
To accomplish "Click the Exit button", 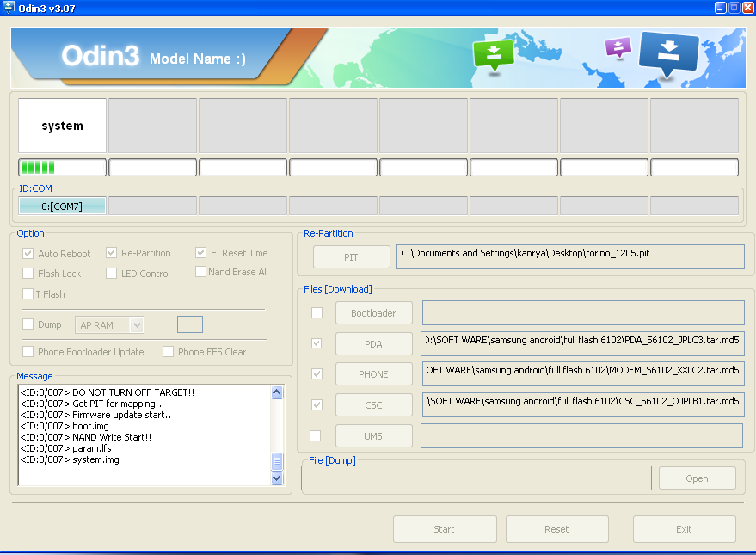I will (x=684, y=529).
